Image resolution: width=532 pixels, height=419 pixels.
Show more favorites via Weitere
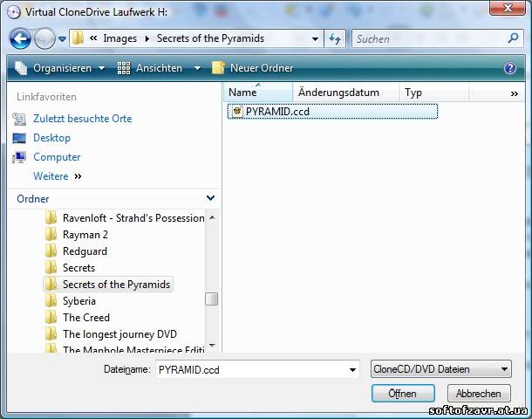[x=58, y=176]
